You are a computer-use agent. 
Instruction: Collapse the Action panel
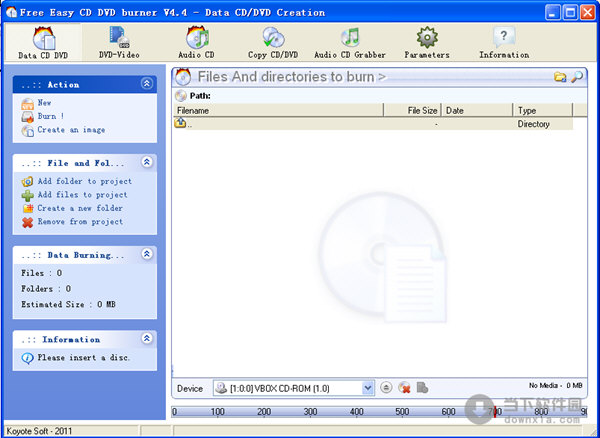tap(147, 83)
